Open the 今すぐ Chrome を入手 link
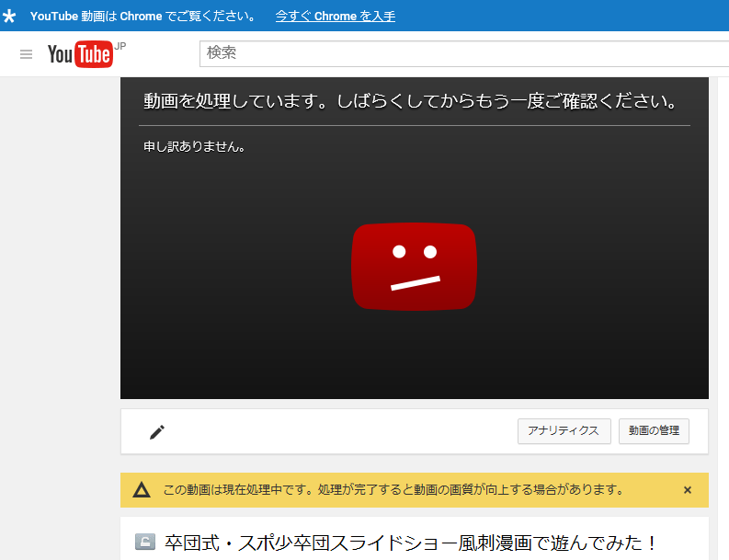Viewport: 729px width, 560px height. pos(336,17)
